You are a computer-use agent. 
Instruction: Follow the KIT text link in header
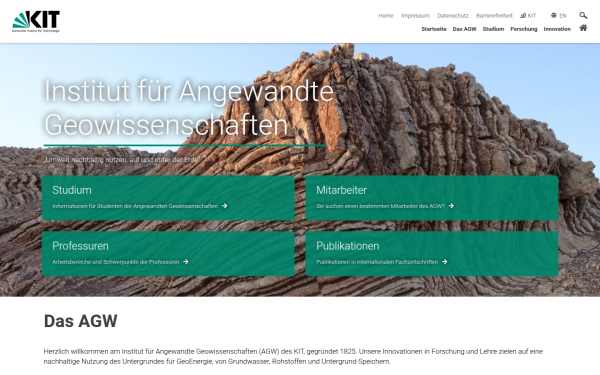pyautogui.click(x=532, y=16)
